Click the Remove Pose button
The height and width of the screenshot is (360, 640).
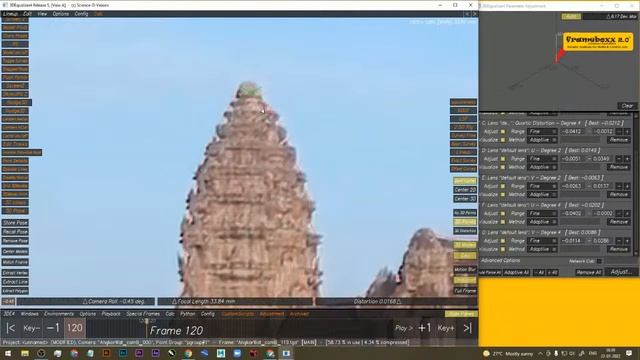coord(15,241)
